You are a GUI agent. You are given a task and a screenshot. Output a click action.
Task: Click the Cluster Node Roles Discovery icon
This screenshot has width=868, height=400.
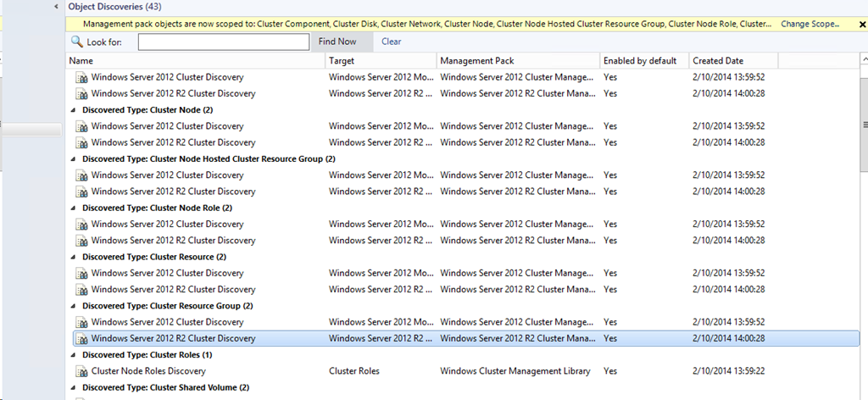[81, 371]
